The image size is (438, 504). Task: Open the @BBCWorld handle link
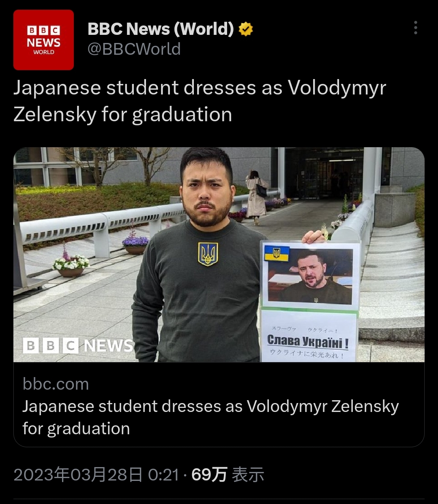(x=134, y=49)
